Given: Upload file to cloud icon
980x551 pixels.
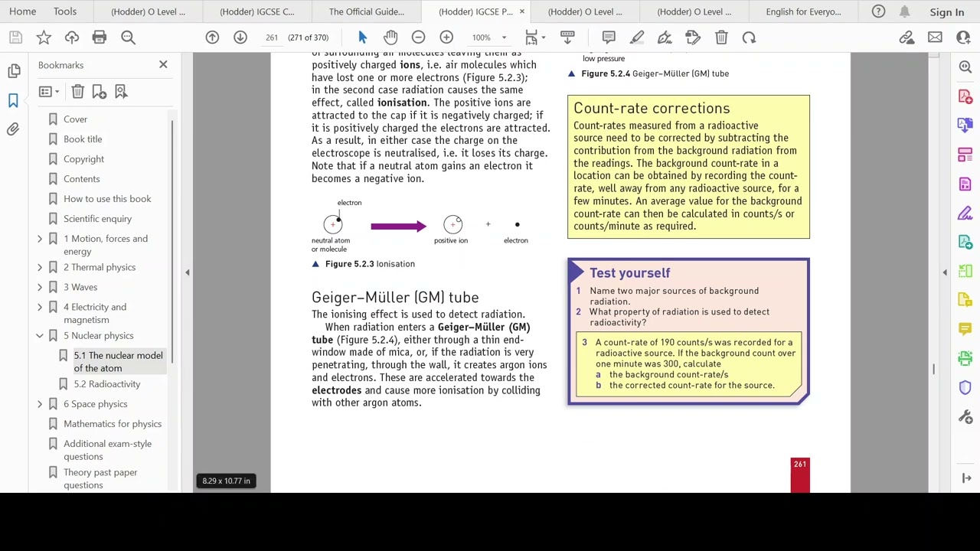Looking at the screenshot, I should [x=72, y=37].
